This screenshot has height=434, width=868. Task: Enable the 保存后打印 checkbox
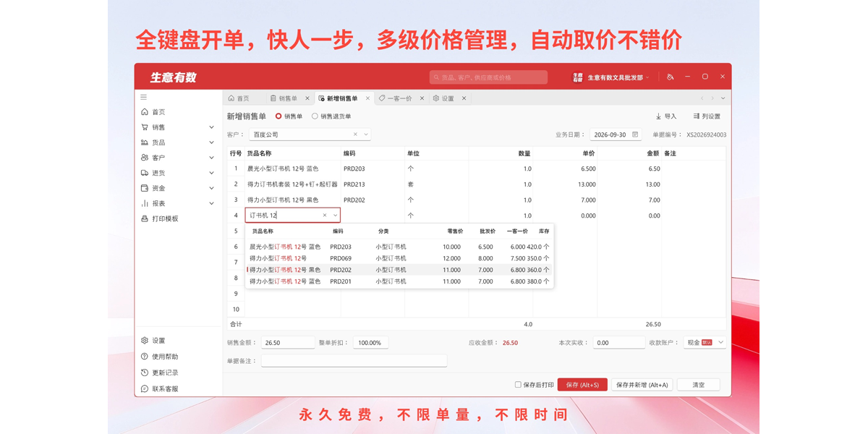(x=518, y=385)
